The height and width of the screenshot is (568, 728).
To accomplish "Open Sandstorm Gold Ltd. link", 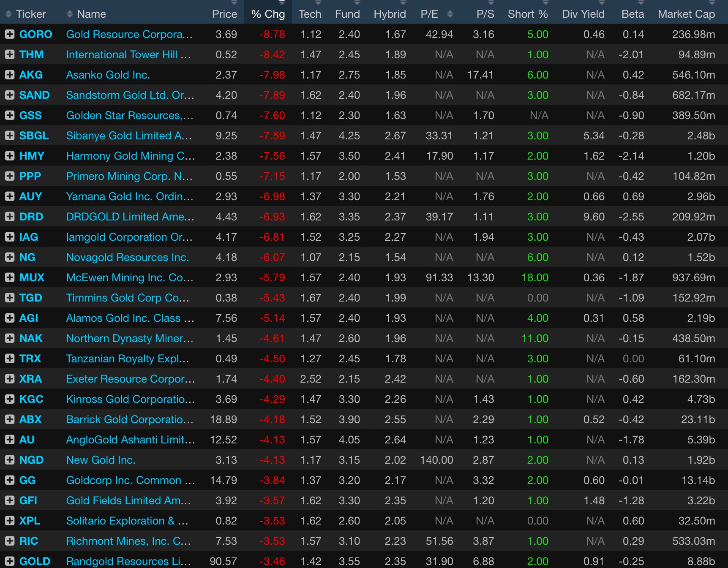I will pos(130,95).
